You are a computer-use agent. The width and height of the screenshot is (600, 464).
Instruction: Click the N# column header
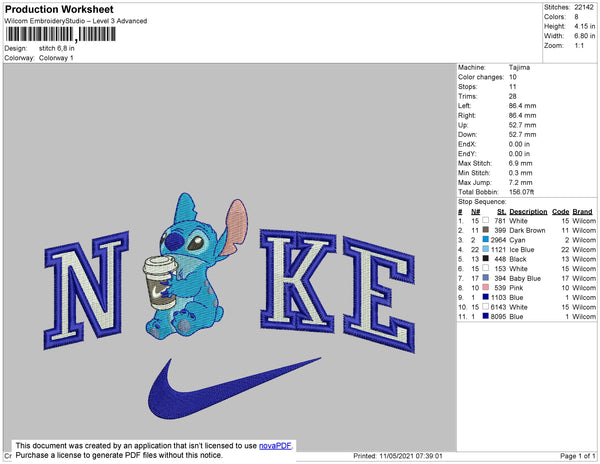coord(475,212)
